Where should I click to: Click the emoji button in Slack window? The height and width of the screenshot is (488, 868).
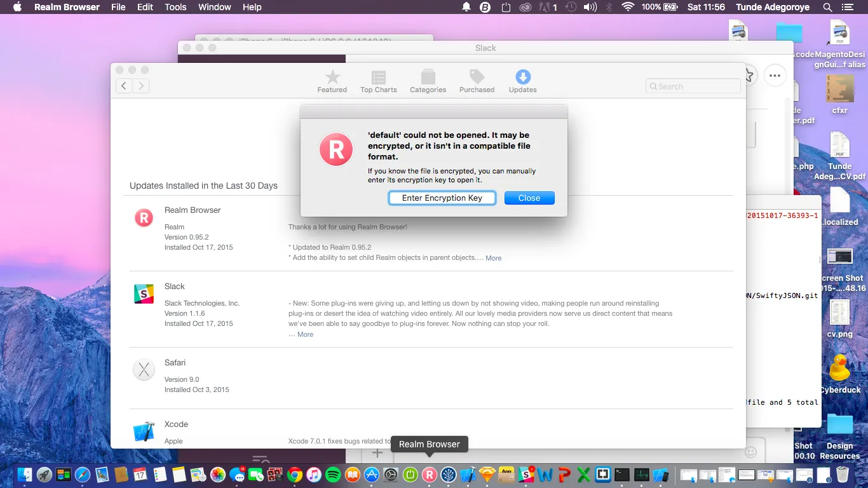click(x=750, y=452)
